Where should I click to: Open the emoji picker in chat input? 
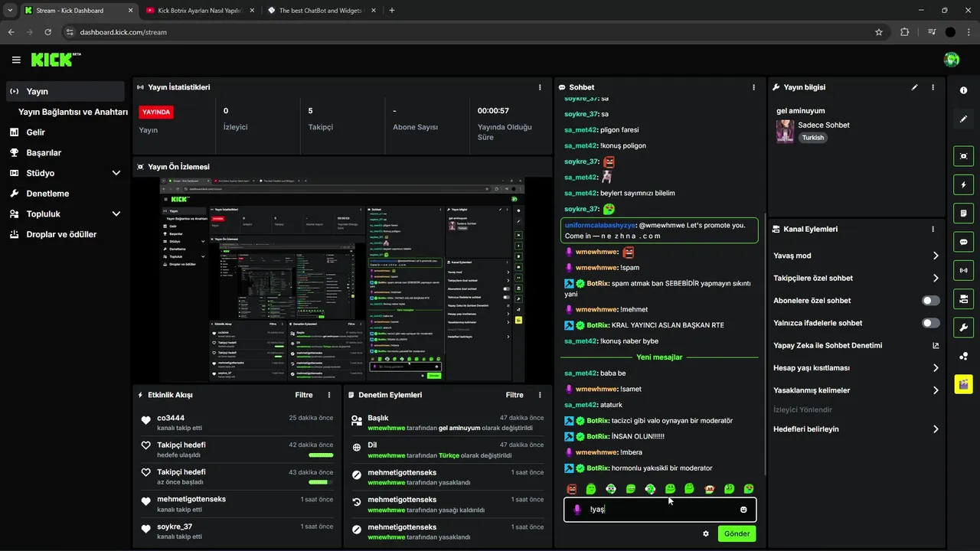[743, 510]
